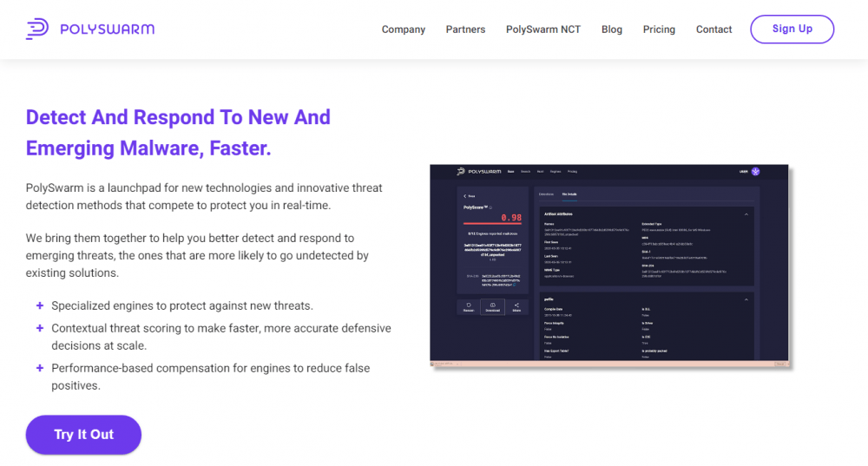The height and width of the screenshot is (466, 868).
Task: Click the Sign Up button
Action: (x=792, y=29)
